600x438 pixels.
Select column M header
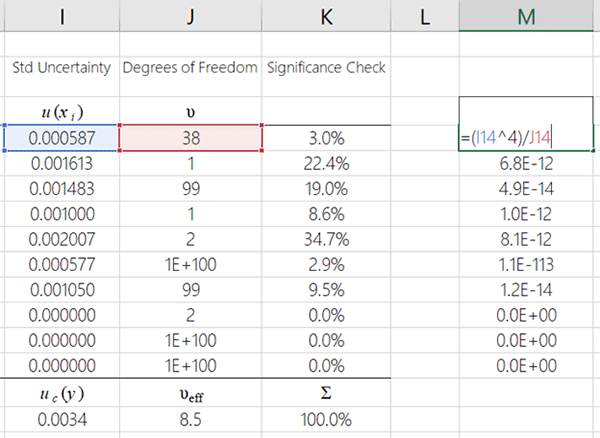click(526, 16)
